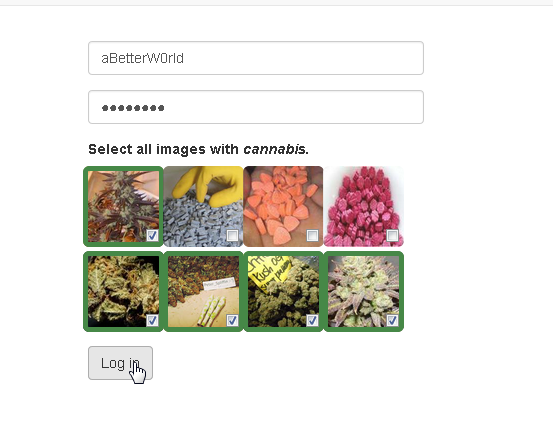The width and height of the screenshot is (553, 447).
Task: Click the thumbnail with the yellow Kush note
Action: (x=283, y=291)
